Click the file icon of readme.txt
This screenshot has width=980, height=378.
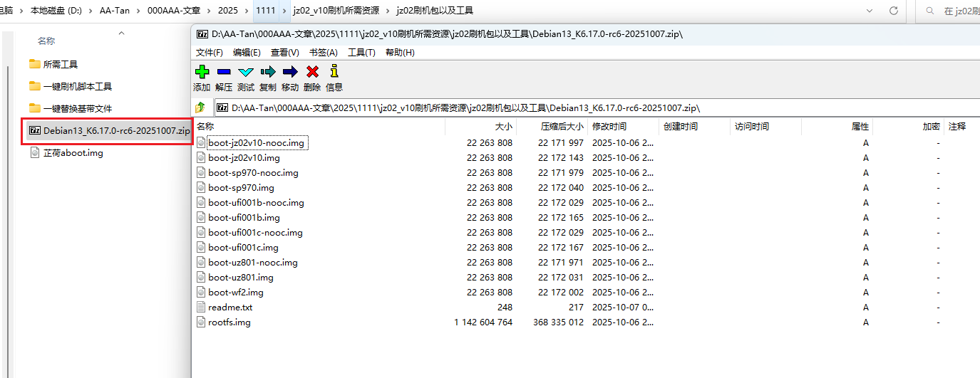pyautogui.click(x=201, y=308)
